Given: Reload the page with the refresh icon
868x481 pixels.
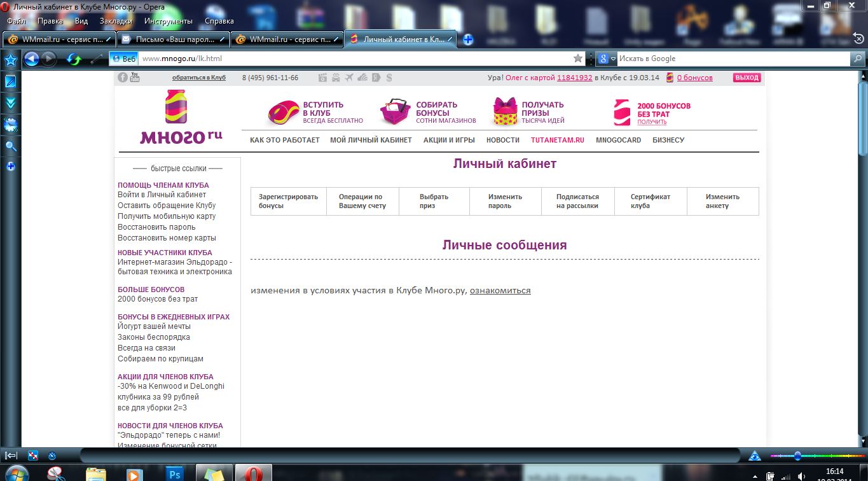Looking at the screenshot, I should point(74,59).
